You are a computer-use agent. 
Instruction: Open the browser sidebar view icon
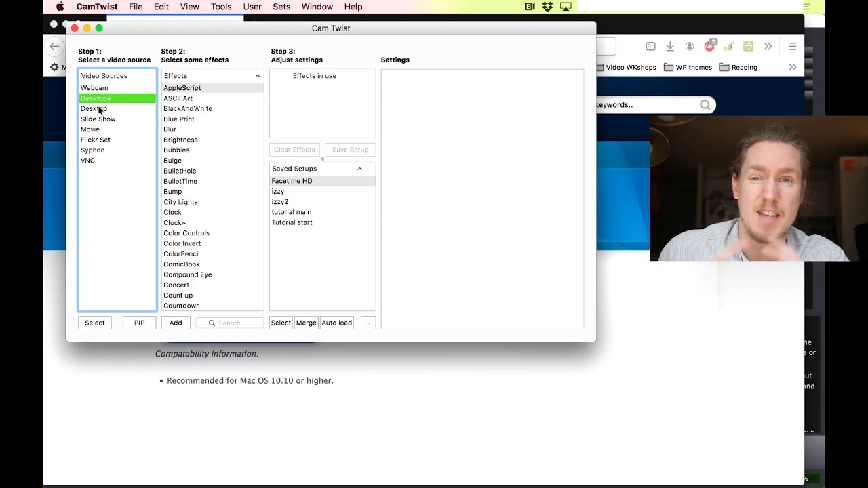650,47
